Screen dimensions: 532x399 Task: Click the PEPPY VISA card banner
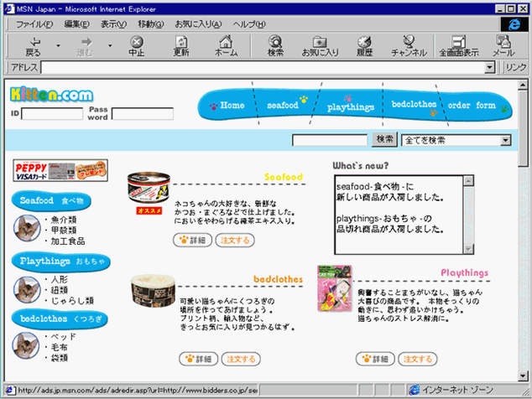point(60,171)
